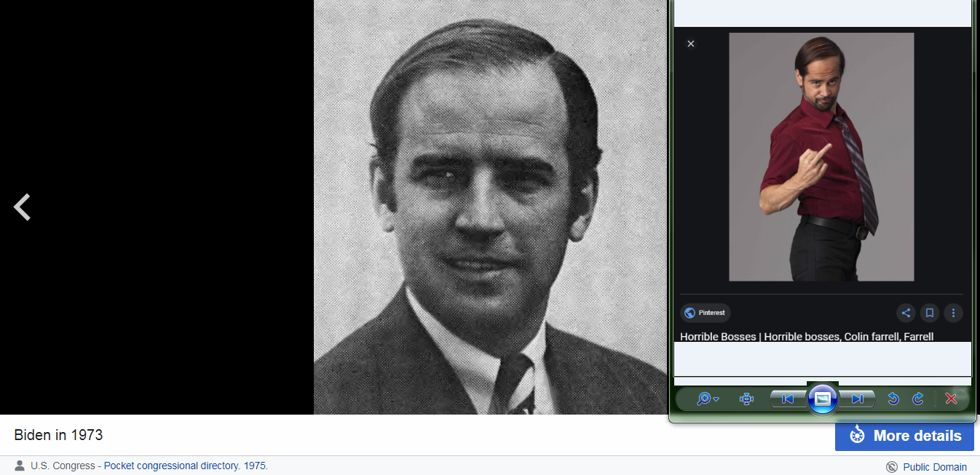Screen dimensions: 980x475
Task: Go to previous photo in Photo Viewer
Action: click(x=787, y=399)
